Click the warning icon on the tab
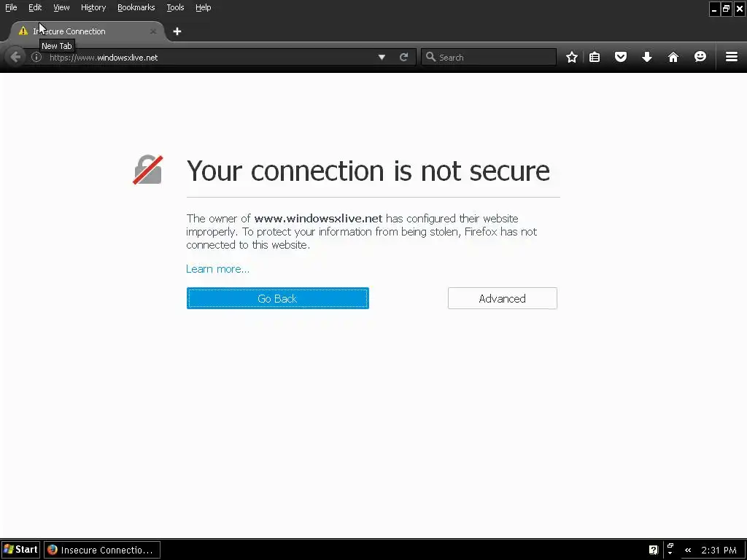This screenshot has height=560, width=747. tap(23, 31)
